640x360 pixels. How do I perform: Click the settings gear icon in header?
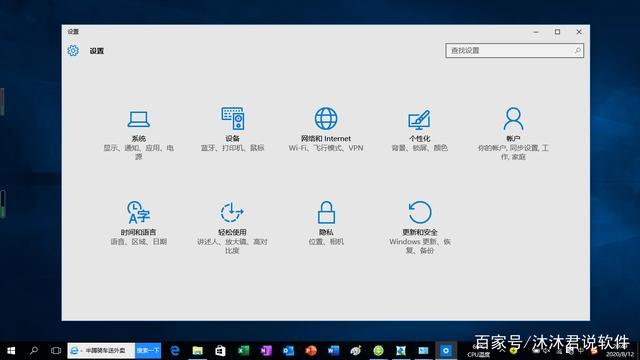point(73,51)
